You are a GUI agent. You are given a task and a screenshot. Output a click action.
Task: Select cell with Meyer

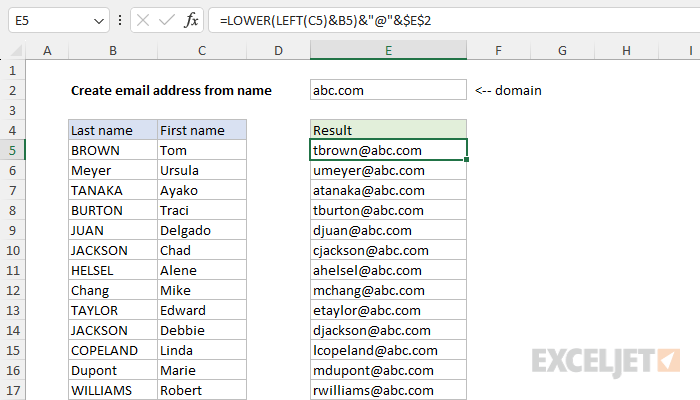113,170
